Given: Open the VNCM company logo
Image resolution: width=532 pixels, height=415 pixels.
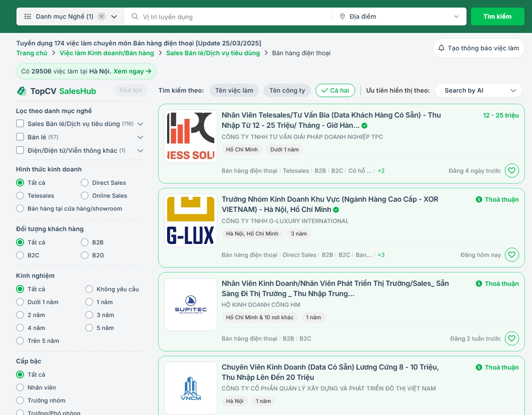Looking at the screenshot, I should click(x=191, y=388).
